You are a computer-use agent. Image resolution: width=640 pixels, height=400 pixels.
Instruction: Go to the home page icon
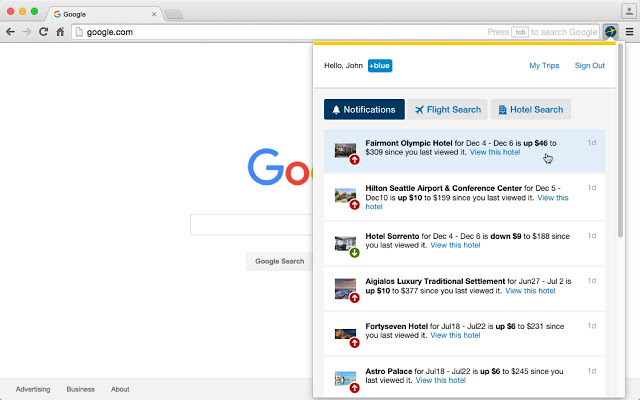coord(60,32)
